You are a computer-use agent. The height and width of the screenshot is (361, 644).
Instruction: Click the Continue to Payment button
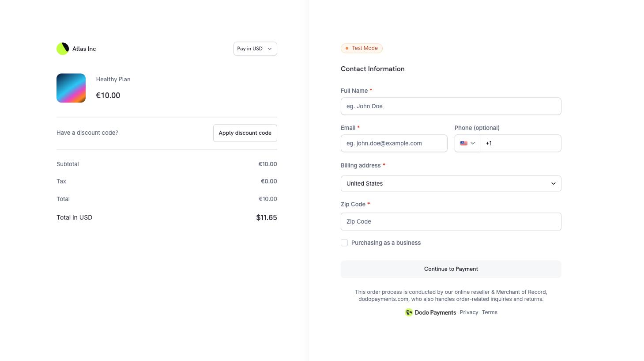point(451,269)
